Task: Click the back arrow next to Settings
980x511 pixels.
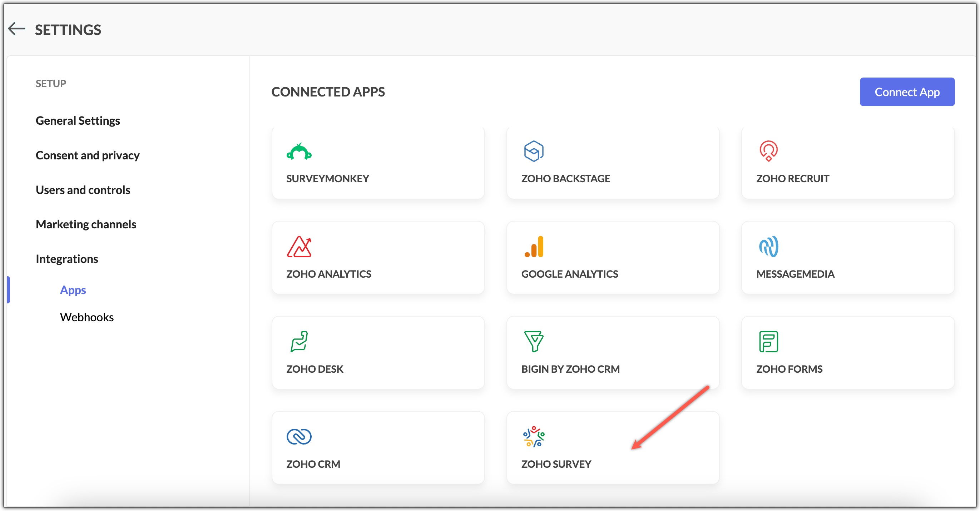Action: click(x=17, y=29)
